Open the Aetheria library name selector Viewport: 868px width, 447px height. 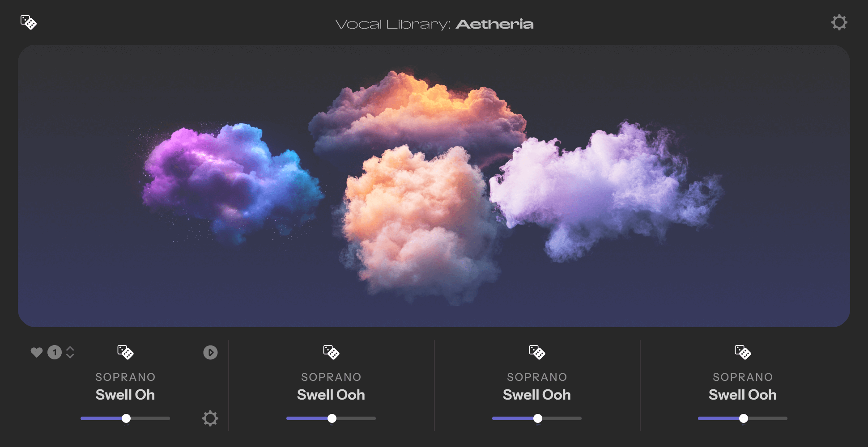click(494, 24)
